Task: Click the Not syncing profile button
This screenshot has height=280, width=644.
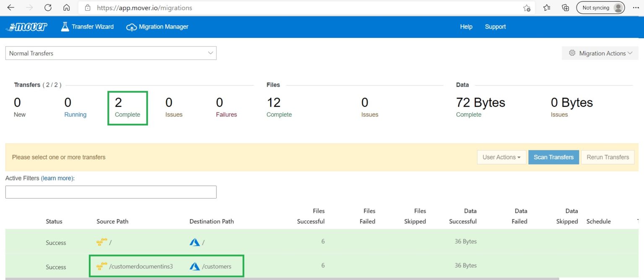Action: point(600,8)
